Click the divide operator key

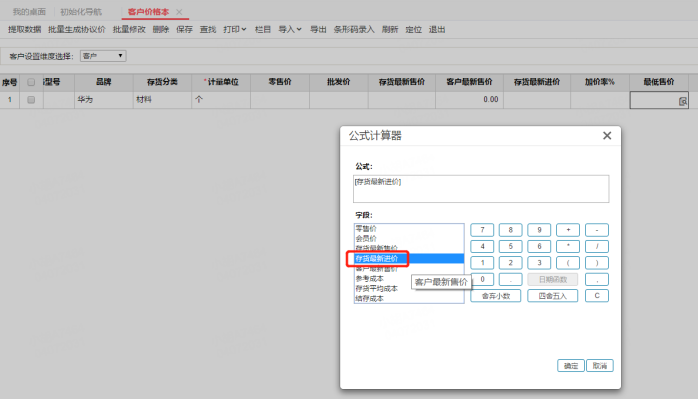(x=597, y=246)
